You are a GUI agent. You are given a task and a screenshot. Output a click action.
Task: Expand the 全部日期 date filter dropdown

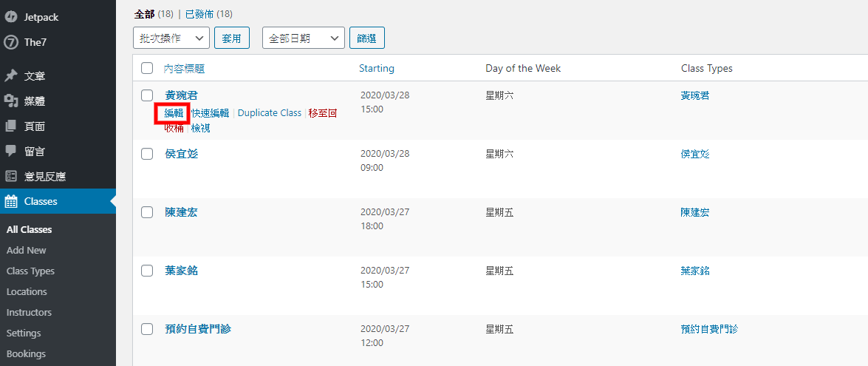(x=304, y=38)
